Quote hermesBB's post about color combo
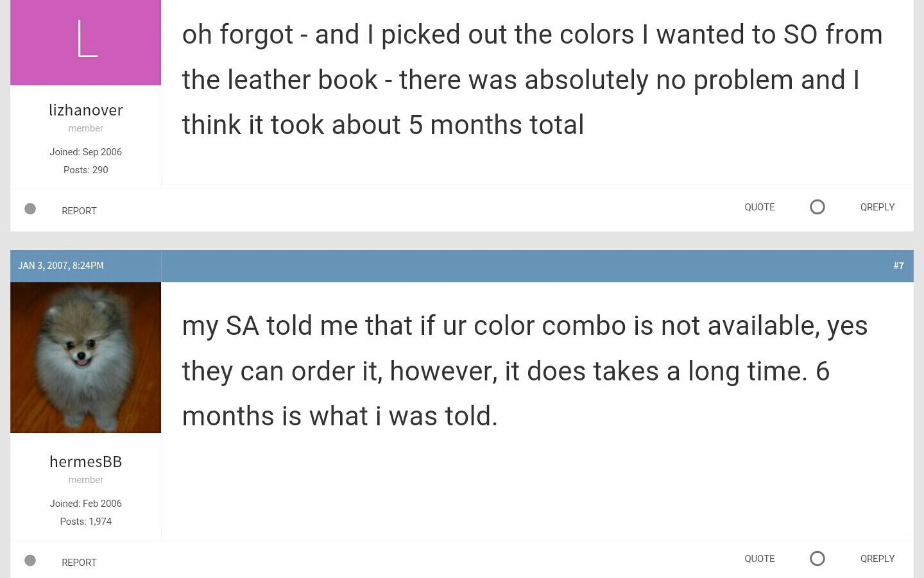The width and height of the screenshot is (924, 578). (759, 559)
